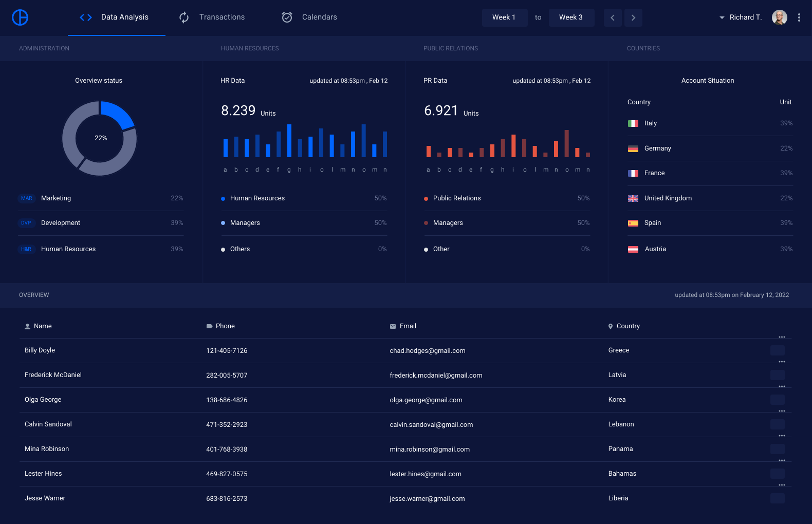Click the red dot beside Public Relations legend

click(426, 199)
